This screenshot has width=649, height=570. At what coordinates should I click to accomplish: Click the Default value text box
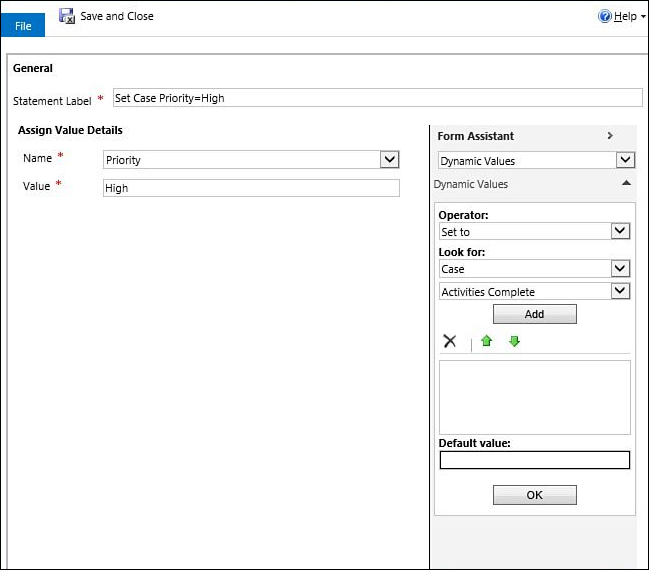coord(534,460)
